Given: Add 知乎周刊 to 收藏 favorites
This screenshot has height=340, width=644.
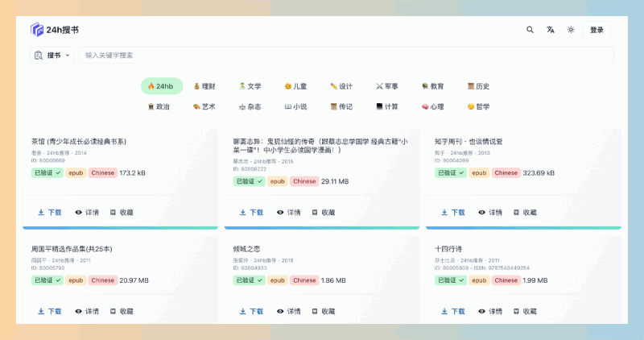Looking at the screenshot, I should [x=525, y=213].
